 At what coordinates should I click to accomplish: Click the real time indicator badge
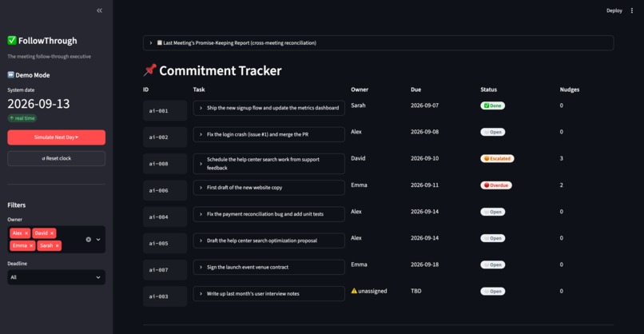pos(22,118)
